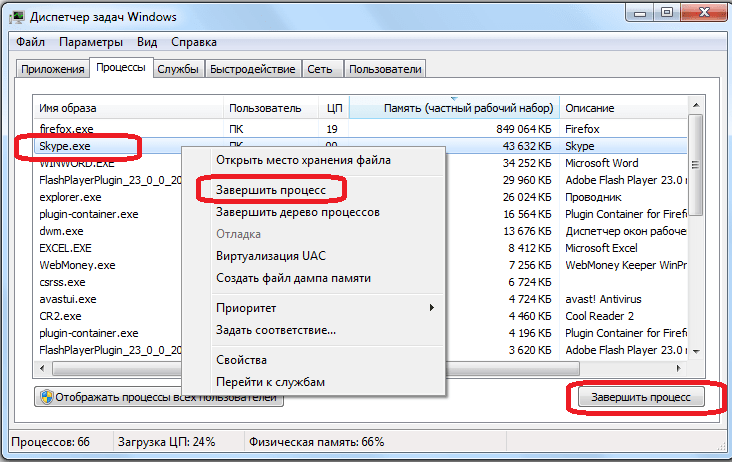Select the explorer.exe process
Screen dimensions: 732x462
tap(70, 197)
